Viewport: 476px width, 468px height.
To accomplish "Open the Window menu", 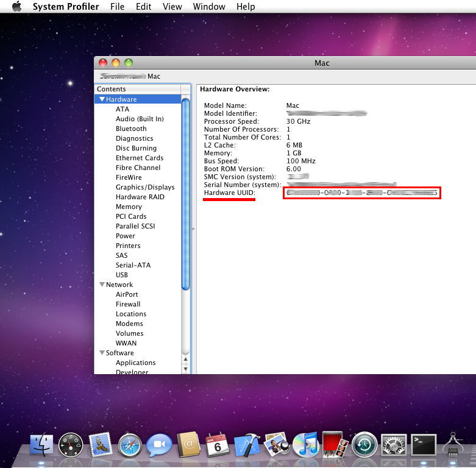I will point(209,6).
